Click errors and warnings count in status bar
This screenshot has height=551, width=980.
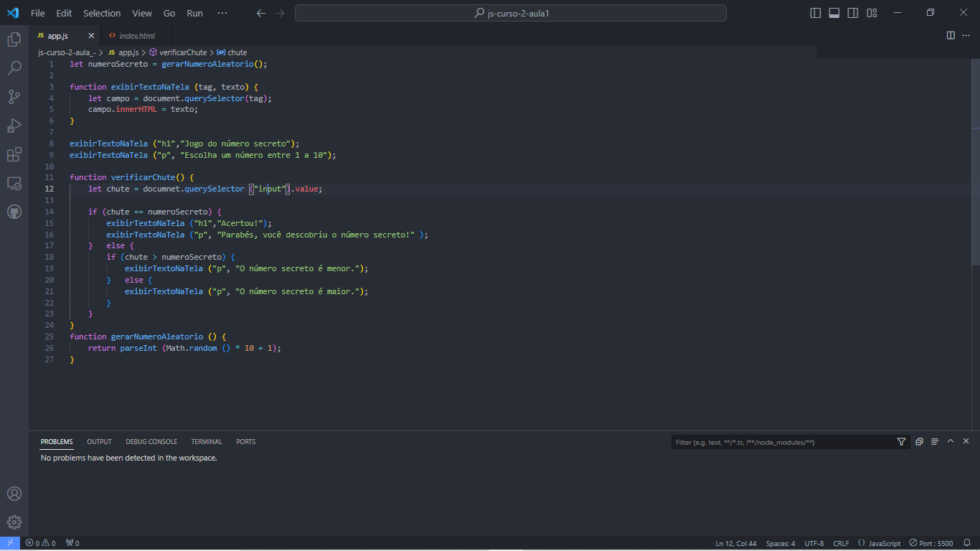(x=40, y=543)
